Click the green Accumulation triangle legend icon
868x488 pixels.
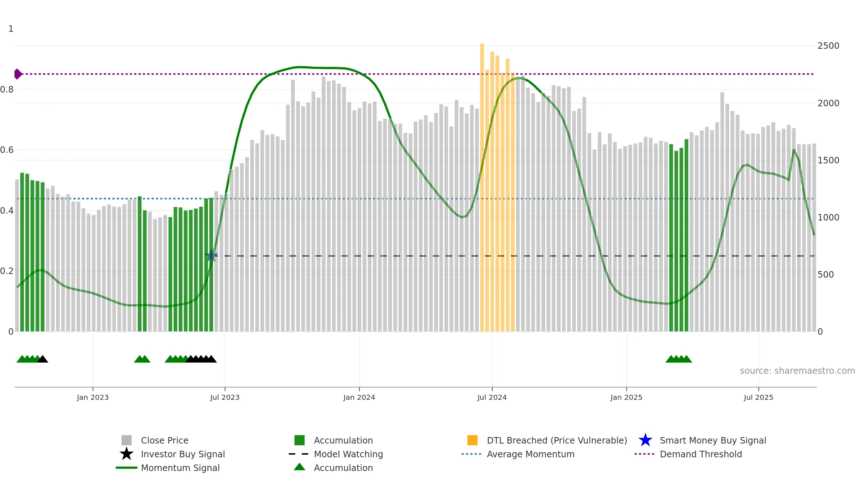[299, 467]
